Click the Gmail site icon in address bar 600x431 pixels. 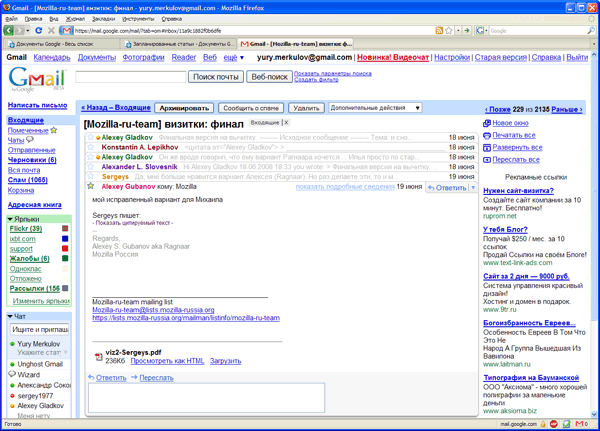67,30
